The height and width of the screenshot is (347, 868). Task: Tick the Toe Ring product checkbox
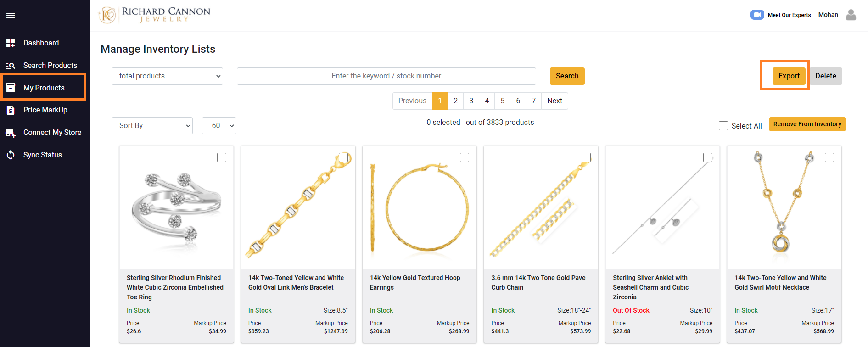(222, 157)
